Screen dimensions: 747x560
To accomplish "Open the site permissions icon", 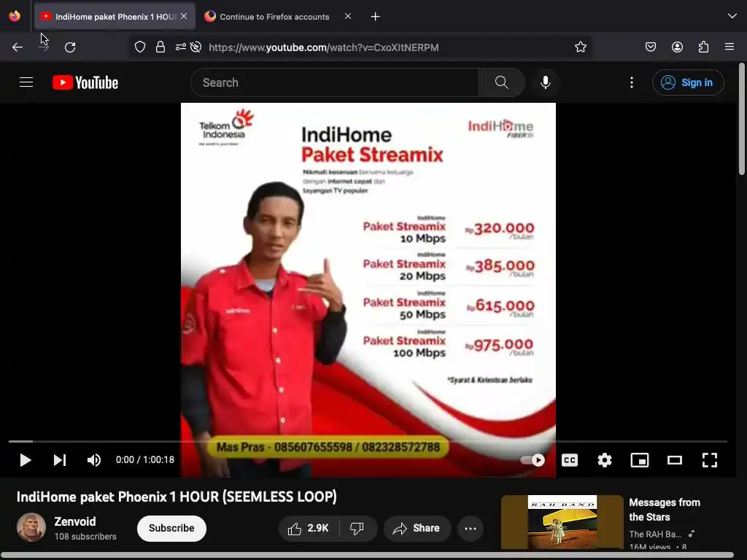I will 181,47.
